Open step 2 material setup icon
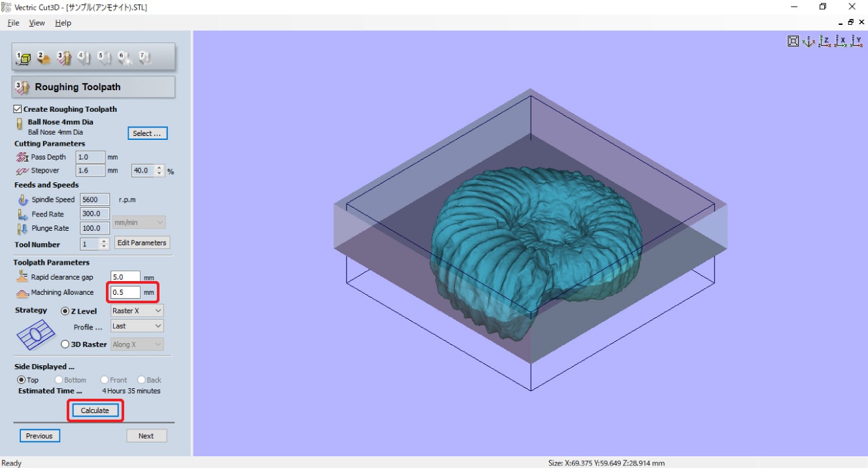This screenshot has width=868, height=468. pyautogui.click(x=44, y=58)
